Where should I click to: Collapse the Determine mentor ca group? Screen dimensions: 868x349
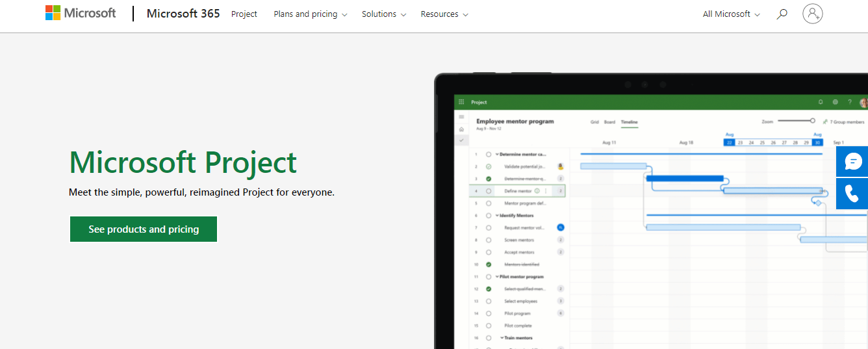coord(497,154)
